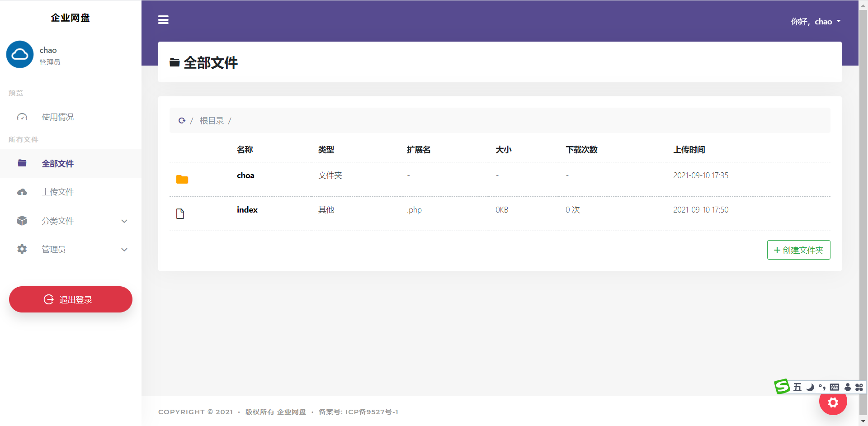Click the folder icon beside 全部文件 in sidebar
The image size is (868, 426).
pos(22,163)
